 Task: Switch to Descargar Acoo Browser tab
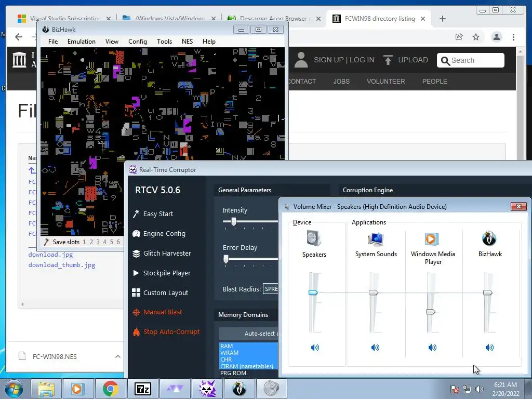[274, 19]
